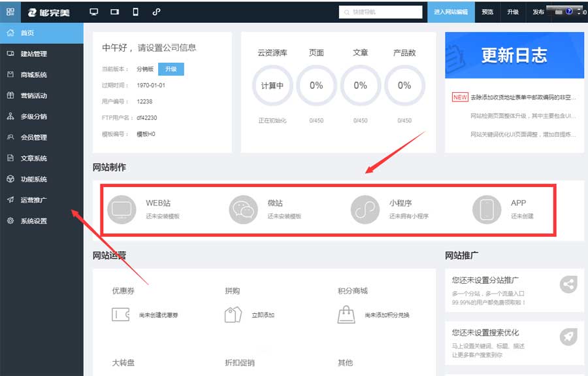Click the blue 升级 button beside 分销版
588x376 pixels.
(171, 69)
